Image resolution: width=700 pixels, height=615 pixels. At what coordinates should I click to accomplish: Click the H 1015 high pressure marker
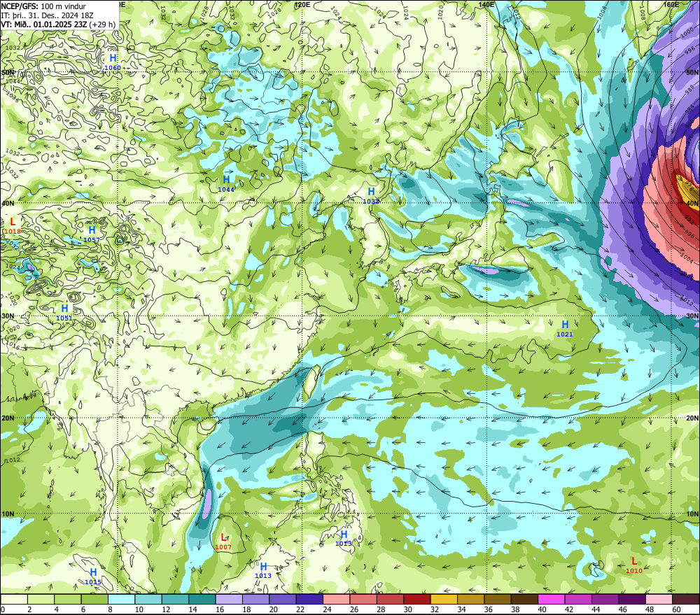pos(93,577)
